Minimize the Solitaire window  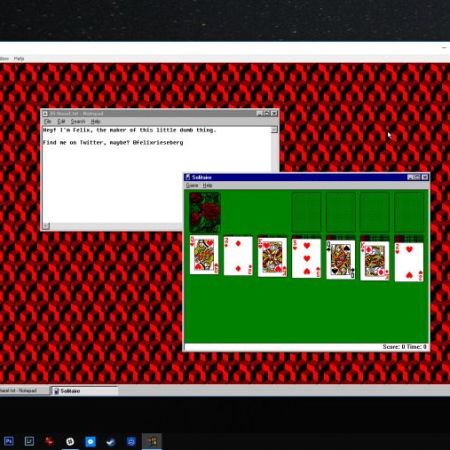(x=411, y=177)
